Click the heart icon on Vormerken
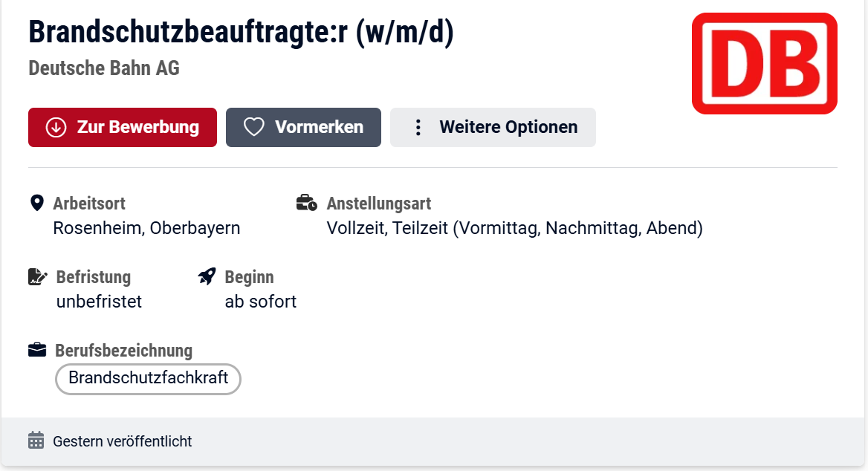 254,127
